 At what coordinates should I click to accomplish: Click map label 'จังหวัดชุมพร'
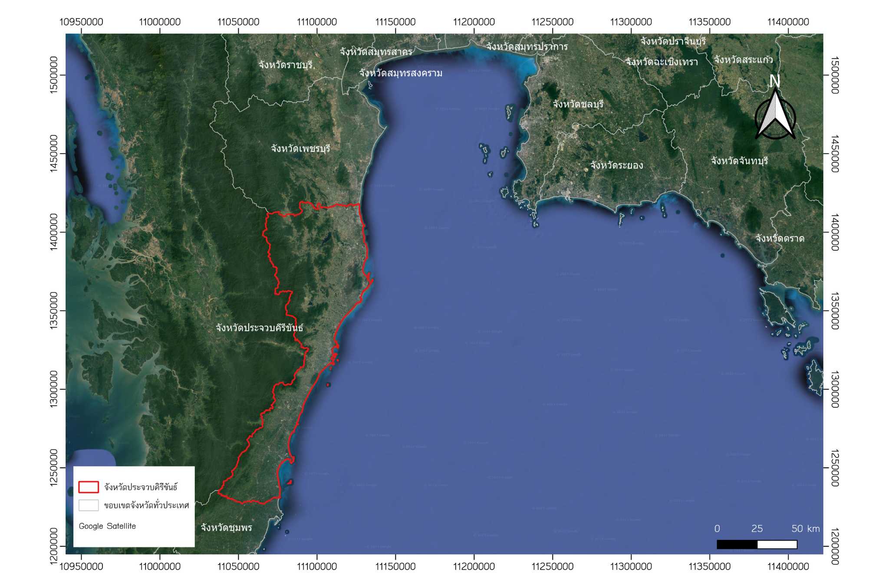226,528
